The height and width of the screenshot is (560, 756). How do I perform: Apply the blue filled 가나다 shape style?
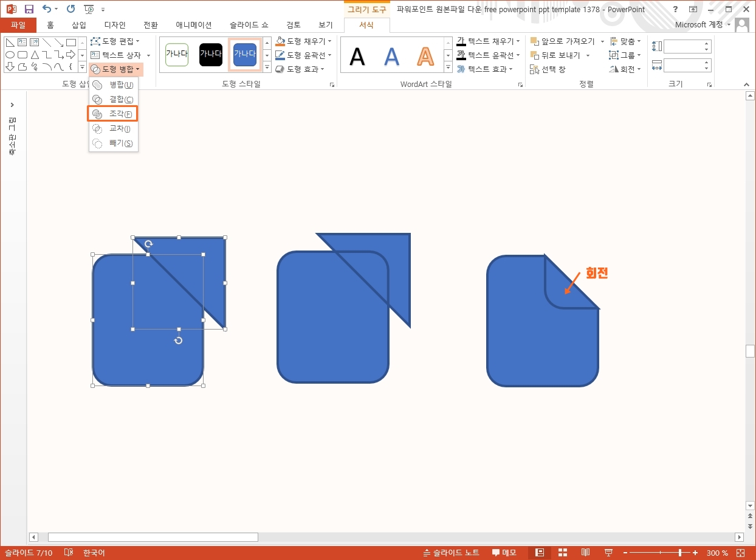tap(245, 54)
